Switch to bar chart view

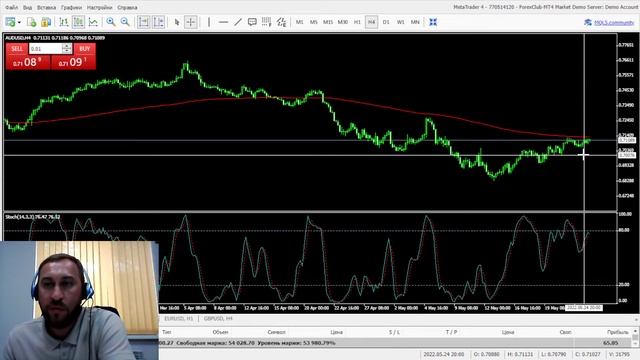[64, 22]
